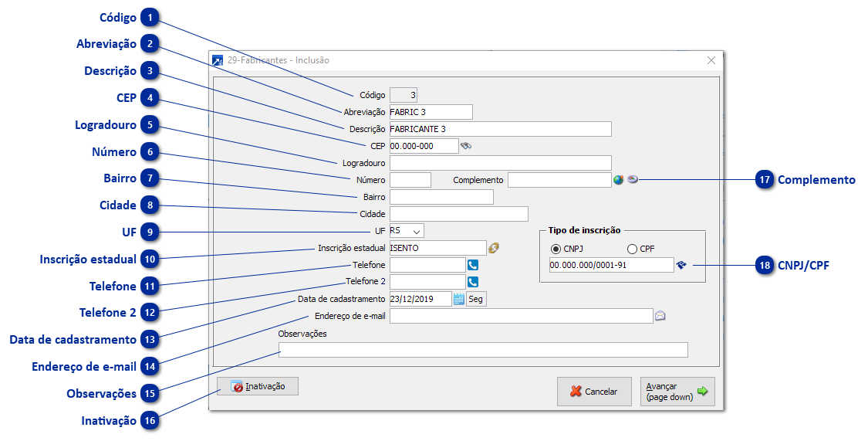The image size is (868, 441).
Task: Click the window title icon for 29-Fabricantes
Action: pos(218,60)
